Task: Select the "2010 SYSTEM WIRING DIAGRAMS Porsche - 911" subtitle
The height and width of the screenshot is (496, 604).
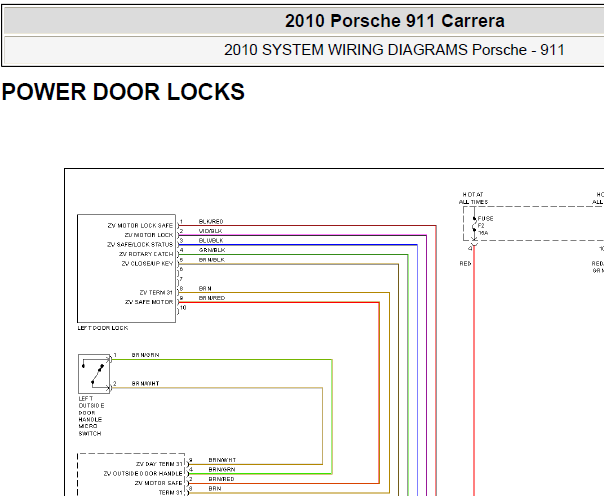Action: click(x=394, y=50)
